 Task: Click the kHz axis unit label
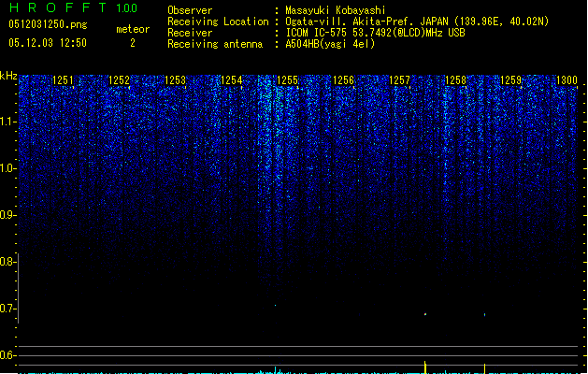[8, 76]
